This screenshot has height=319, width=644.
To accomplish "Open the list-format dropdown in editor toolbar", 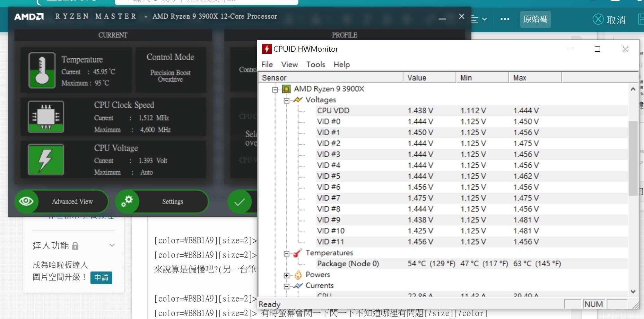I will tap(480, 19).
